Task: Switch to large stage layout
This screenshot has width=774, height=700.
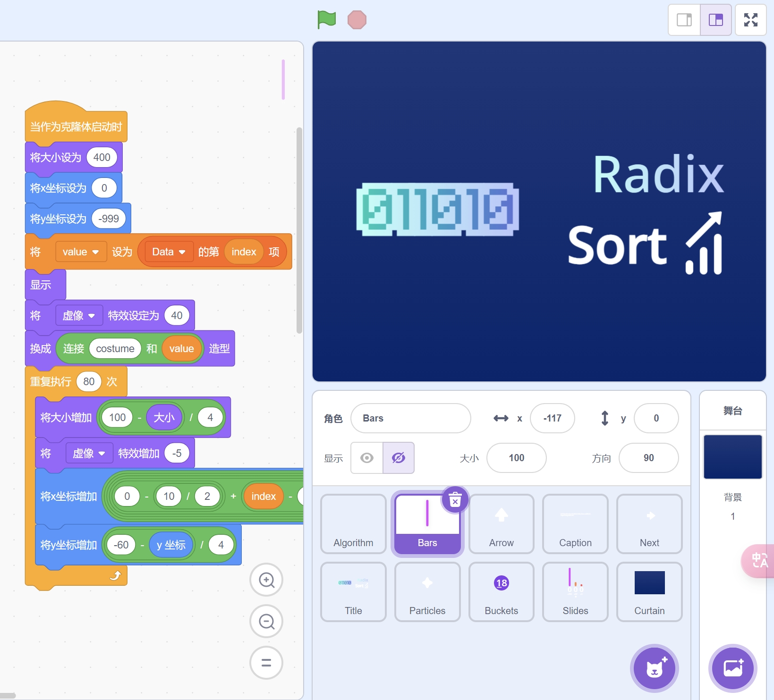Action: (716, 20)
